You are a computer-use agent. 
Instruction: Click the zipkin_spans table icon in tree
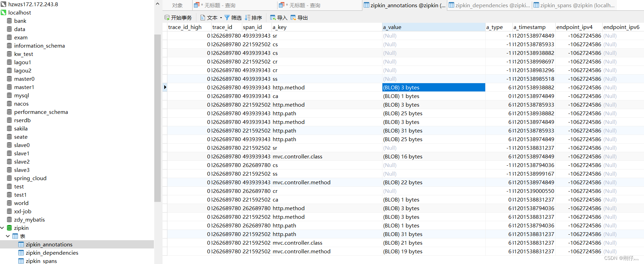click(x=21, y=261)
